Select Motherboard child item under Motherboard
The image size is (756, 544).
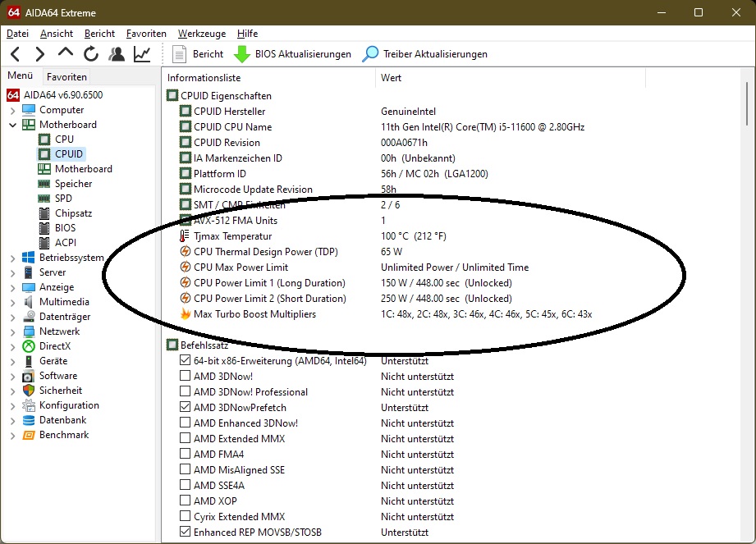84,169
